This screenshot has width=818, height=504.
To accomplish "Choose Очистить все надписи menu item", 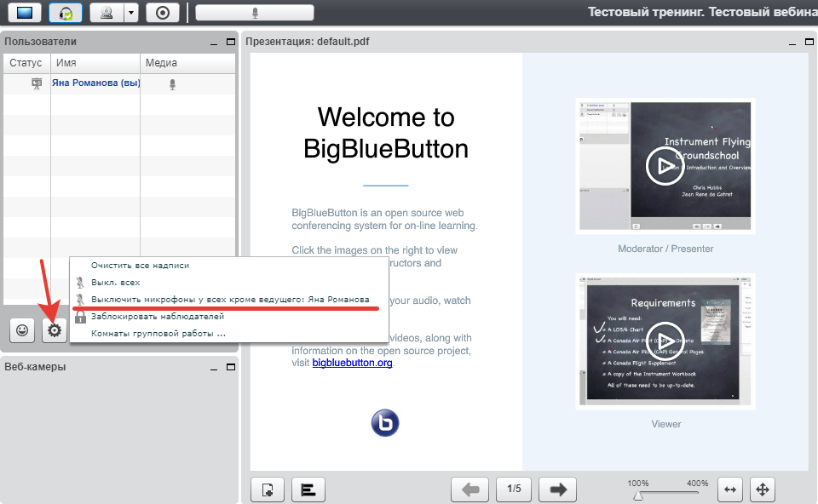I will 229,266.
